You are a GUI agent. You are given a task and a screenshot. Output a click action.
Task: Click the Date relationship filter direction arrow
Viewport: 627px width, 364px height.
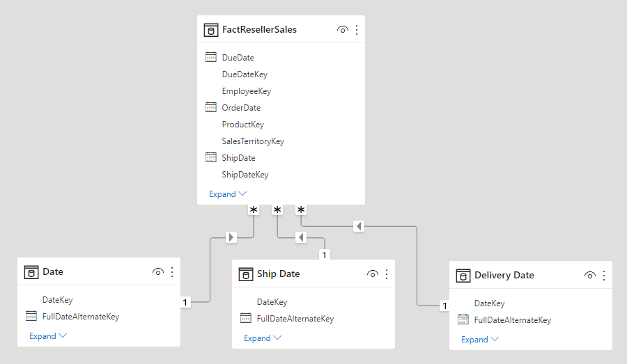click(x=232, y=238)
